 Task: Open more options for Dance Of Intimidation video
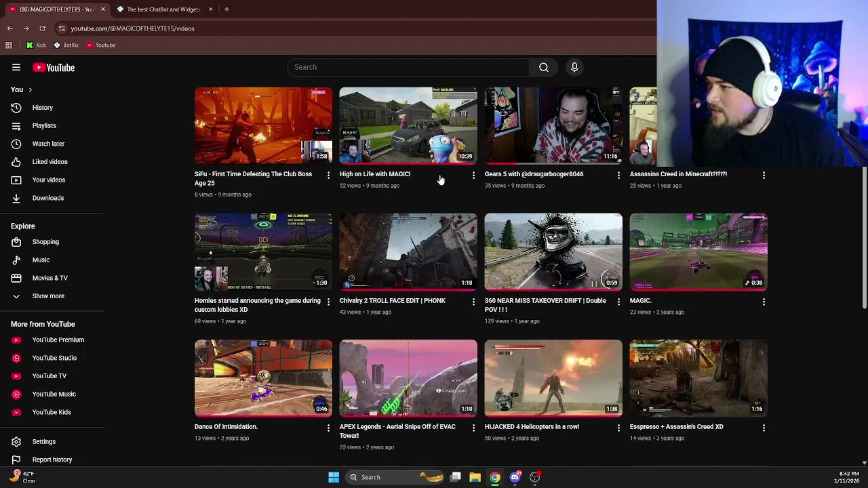click(328, 428)
